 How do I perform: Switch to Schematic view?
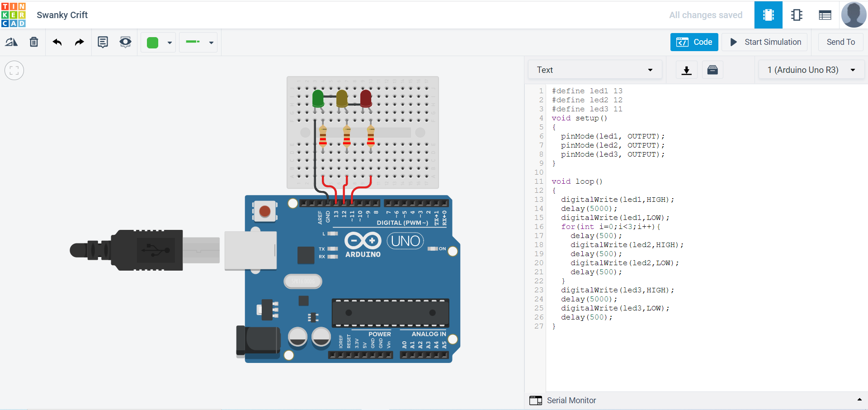point(797,14)
